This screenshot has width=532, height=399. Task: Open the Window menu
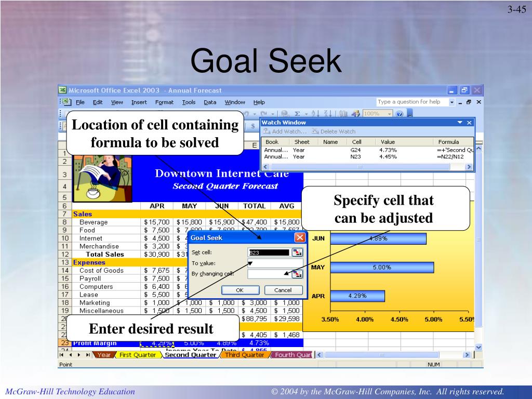(235, 102)
